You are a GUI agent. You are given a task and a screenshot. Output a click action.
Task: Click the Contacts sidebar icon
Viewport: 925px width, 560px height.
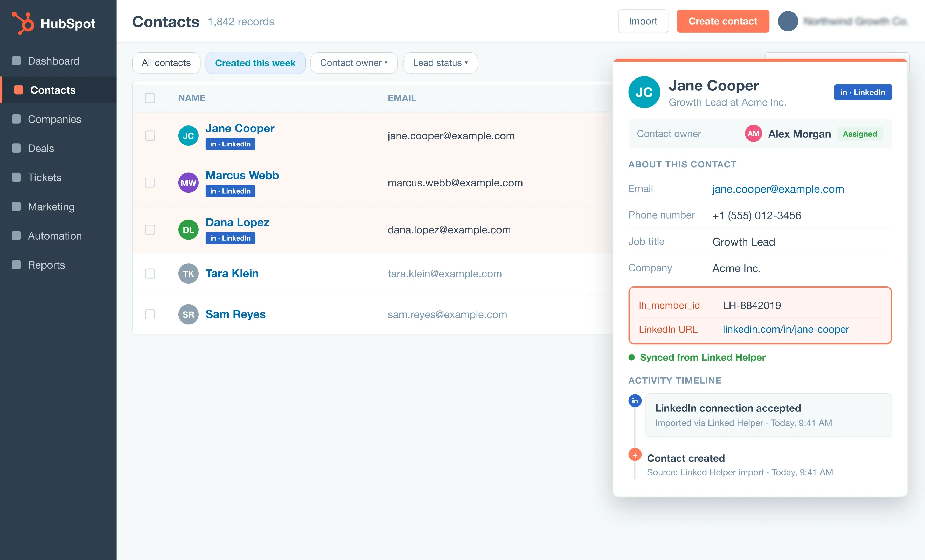19,90
